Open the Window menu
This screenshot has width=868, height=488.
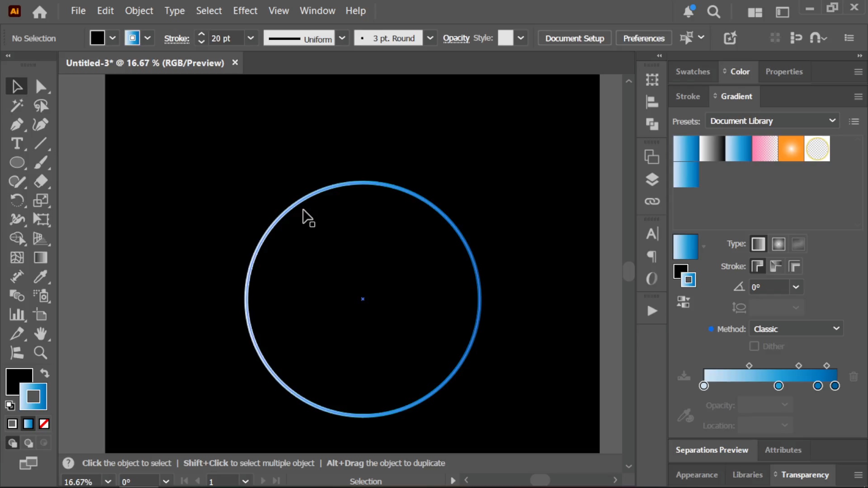click(x=317, y=10)
